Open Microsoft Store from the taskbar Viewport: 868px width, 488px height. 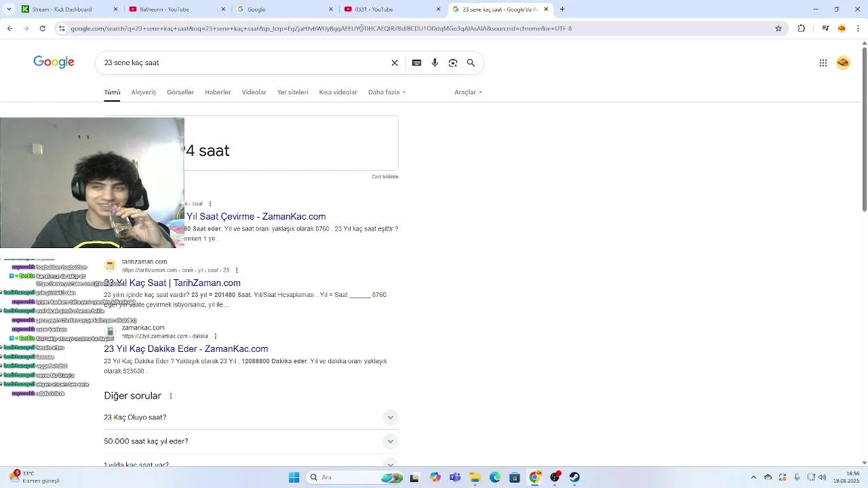coord(515,477)
